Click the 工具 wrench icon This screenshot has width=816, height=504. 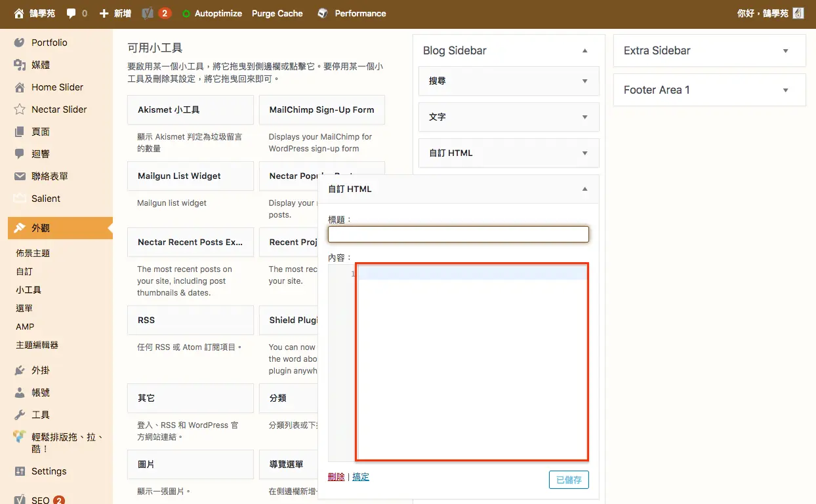coord(20,414)
